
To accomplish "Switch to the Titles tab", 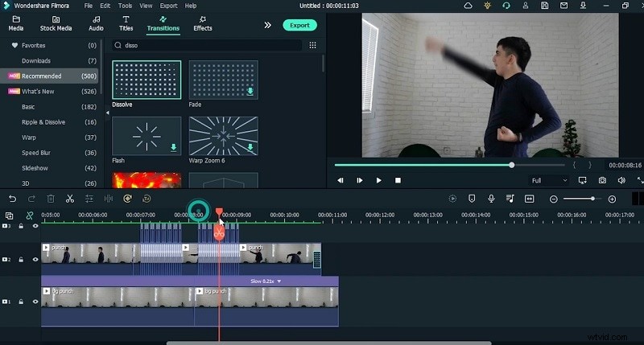I will [126, 24].
